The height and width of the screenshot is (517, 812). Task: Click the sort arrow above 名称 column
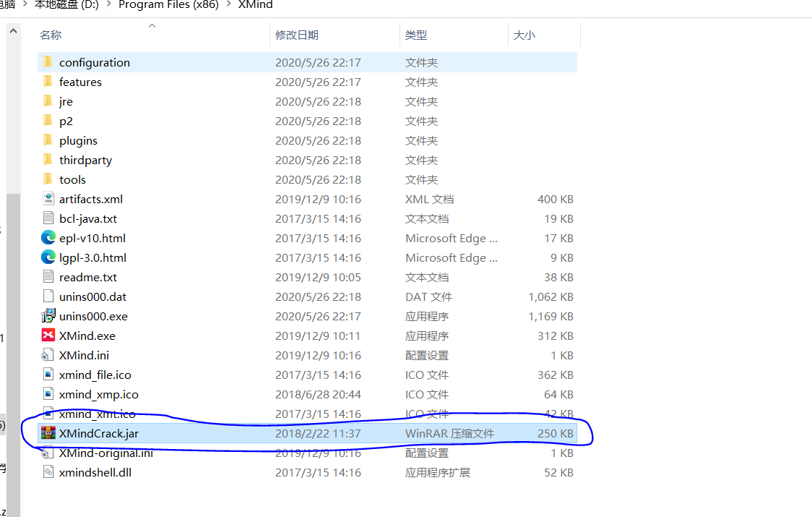(152, 25)
